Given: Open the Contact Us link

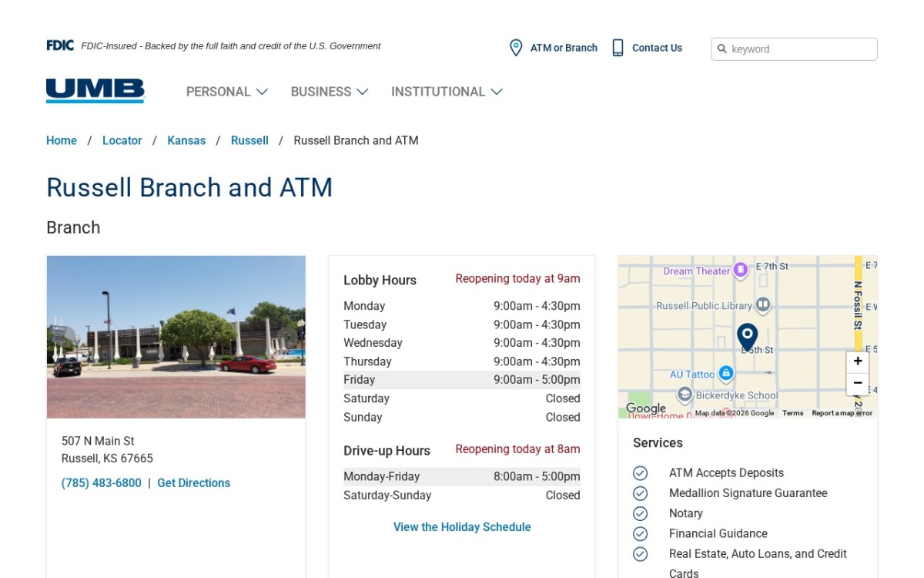Looking at the screenshot, I should (657, 48).
